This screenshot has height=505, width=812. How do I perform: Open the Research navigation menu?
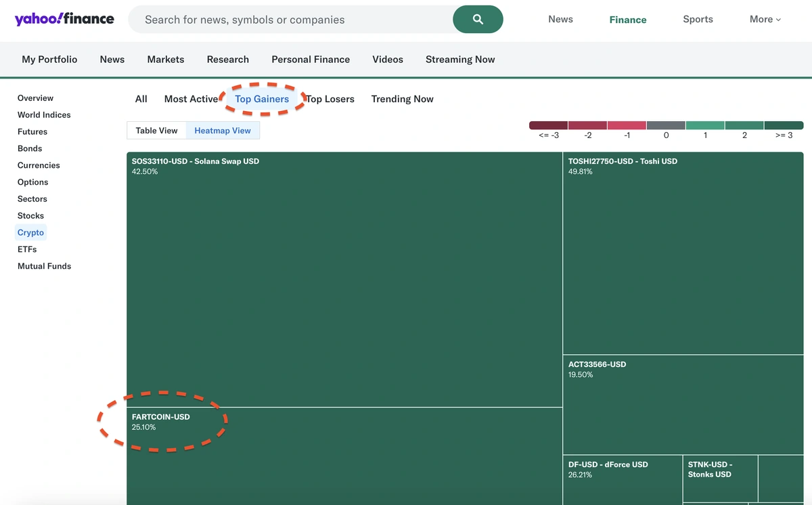228,60
